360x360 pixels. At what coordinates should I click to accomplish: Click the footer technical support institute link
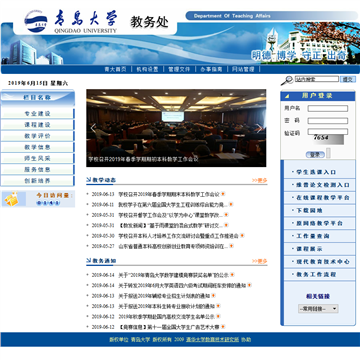pyautogui.click(x=213, y=340)
